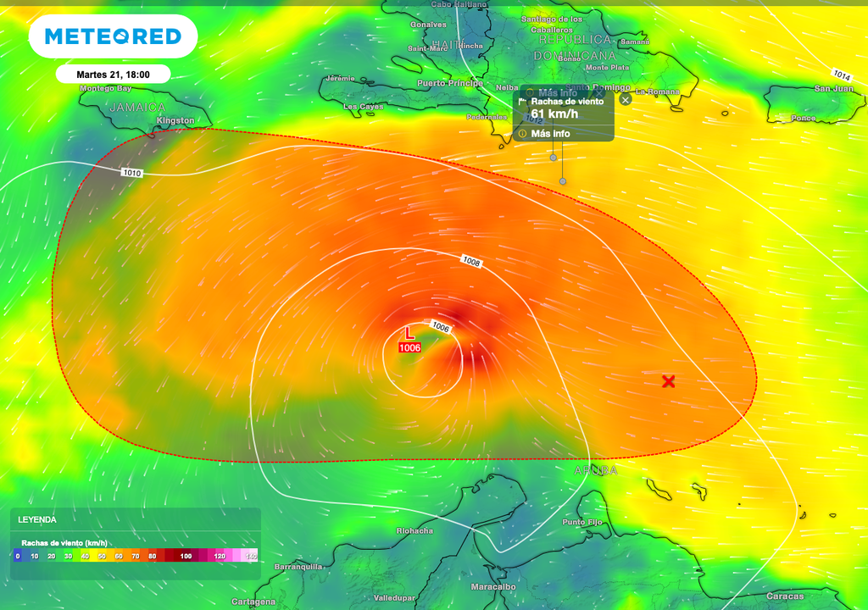The width and height of the screenshot is (868, 610).
Task: Click the yellow info icon beside Más info
Action: point(522,134)
